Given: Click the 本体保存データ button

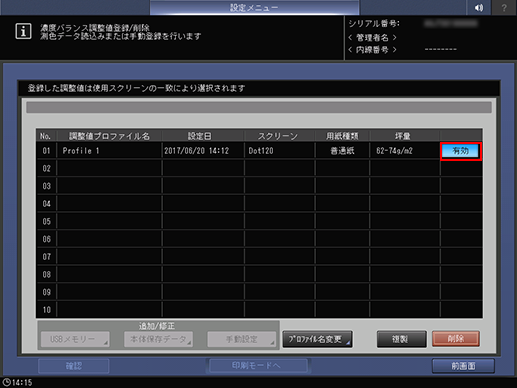Looking at the screenshot, I should [158, 339].
